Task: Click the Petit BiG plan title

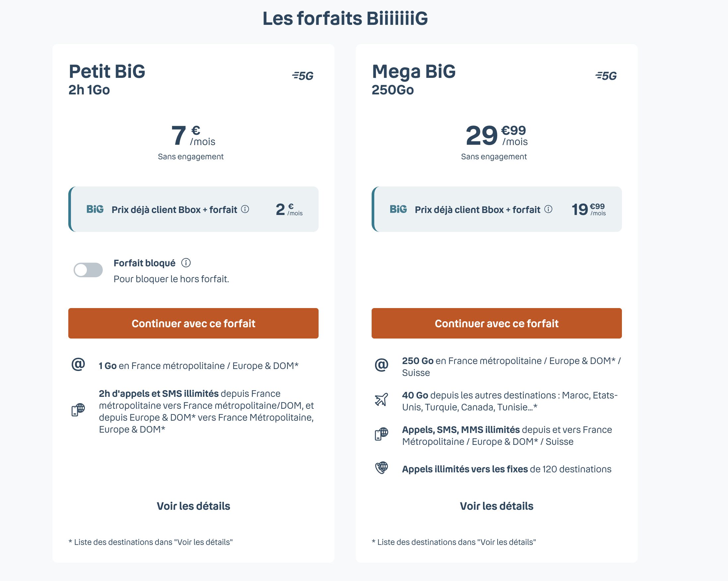Action: [107, 72]
